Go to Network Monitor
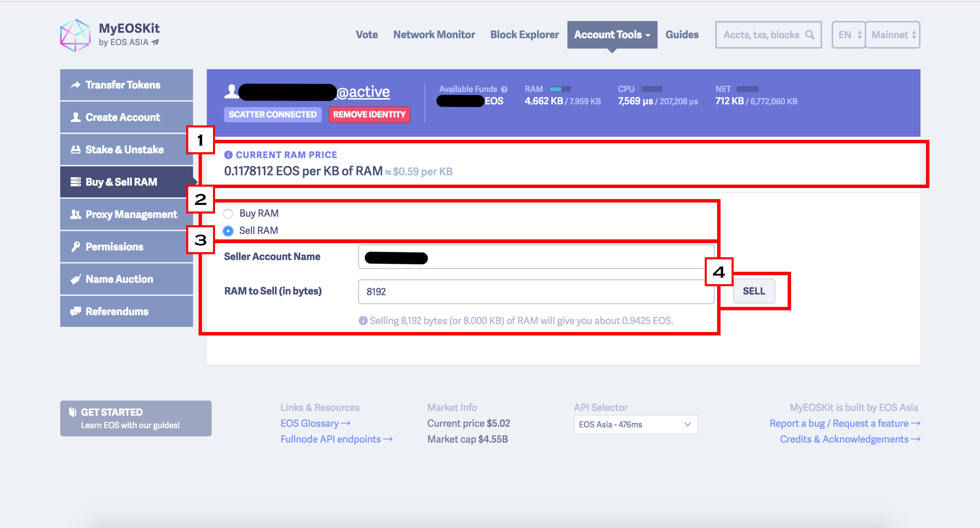The height and width of the screenshot is (528, 980). (x=434, y=35)
